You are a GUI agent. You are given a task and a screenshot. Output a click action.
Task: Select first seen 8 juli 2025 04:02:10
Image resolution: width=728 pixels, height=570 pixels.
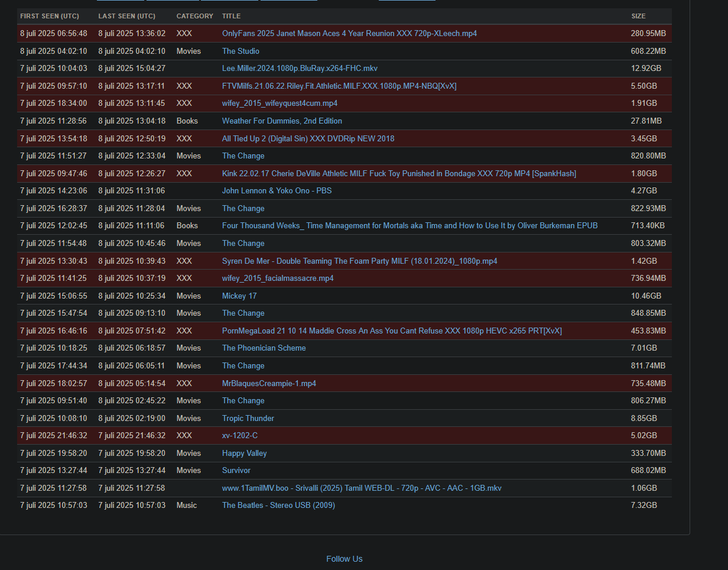click(53, 51)
